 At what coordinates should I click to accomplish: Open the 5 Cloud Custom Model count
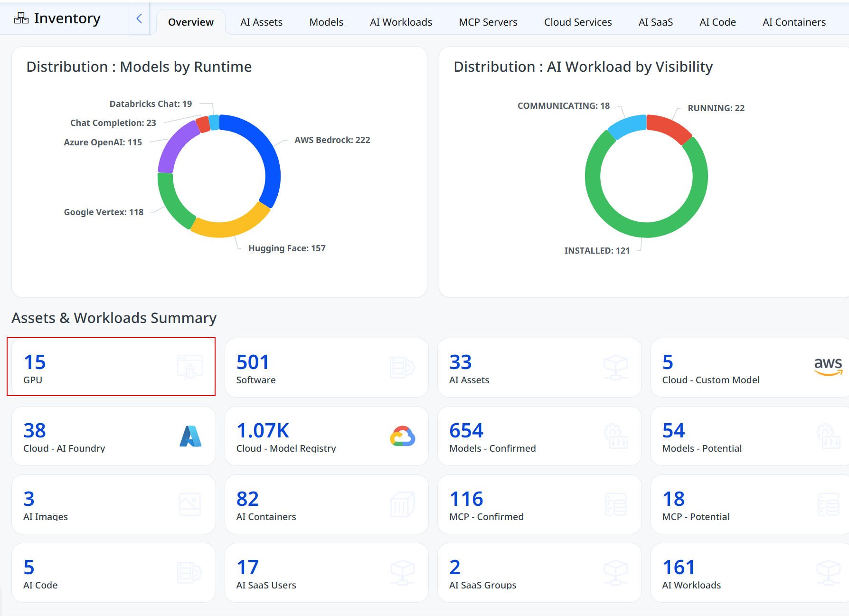[x=668, y=362]
